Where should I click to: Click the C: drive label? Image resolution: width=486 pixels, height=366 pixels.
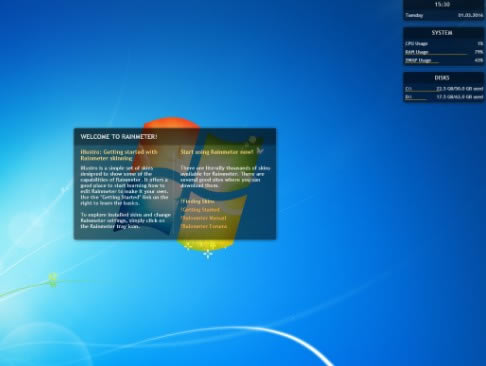tap(408, 89)
